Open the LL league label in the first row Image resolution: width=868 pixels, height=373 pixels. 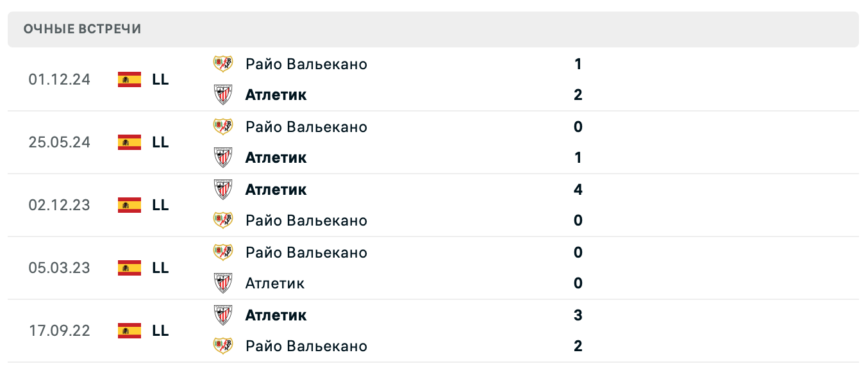pos(161,79)
